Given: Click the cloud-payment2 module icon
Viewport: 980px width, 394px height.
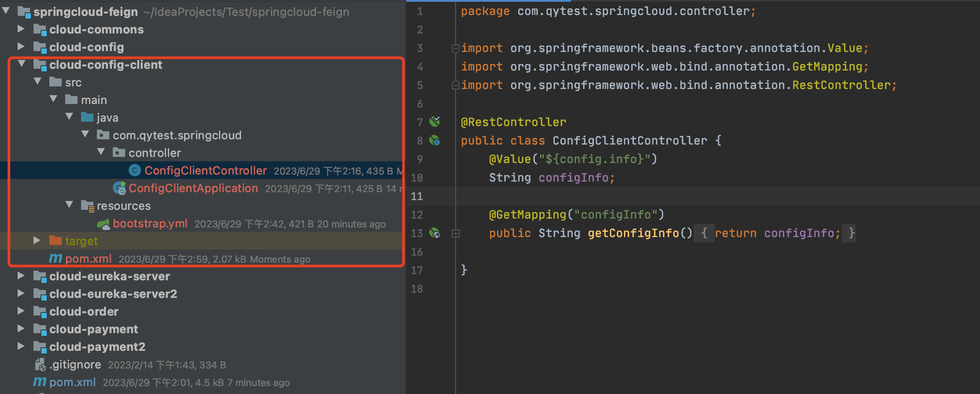Looking at the screenshot, I should [x=40, y=347].
